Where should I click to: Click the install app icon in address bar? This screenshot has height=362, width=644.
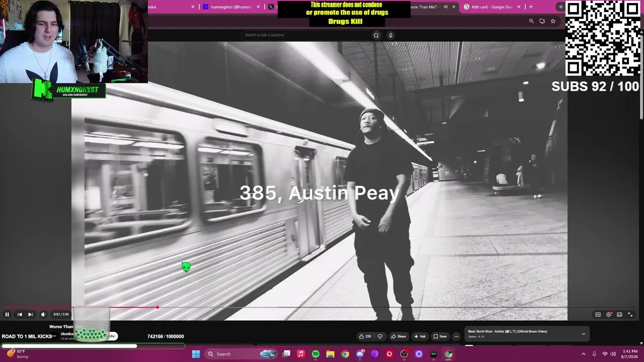point(542,21)
